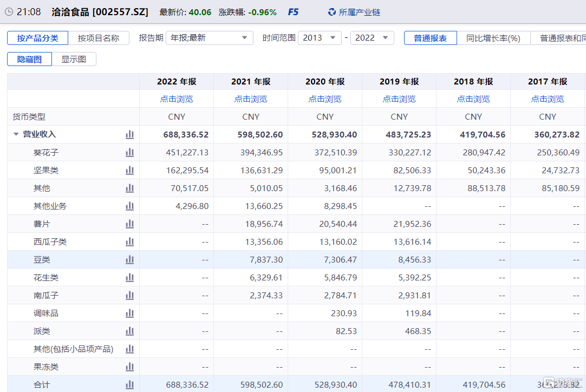The image size is (586, 392).
Task: Open chart icon for 合计 row
Action: coord(129,384)
